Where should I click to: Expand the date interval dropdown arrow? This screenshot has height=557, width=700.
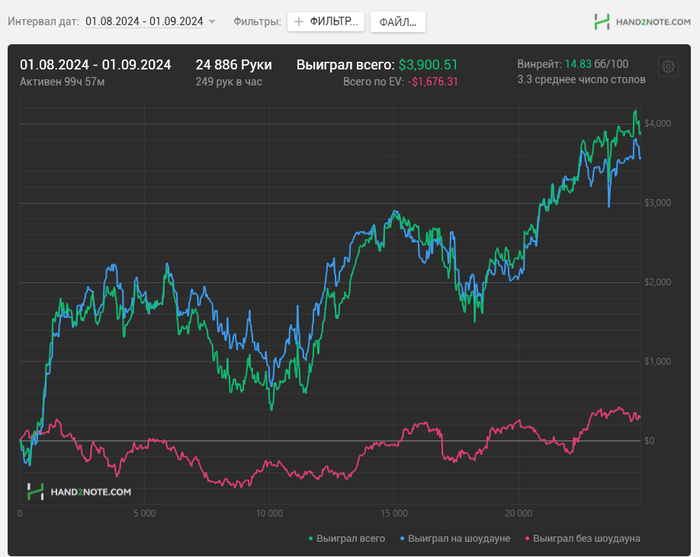pos(212,22)
